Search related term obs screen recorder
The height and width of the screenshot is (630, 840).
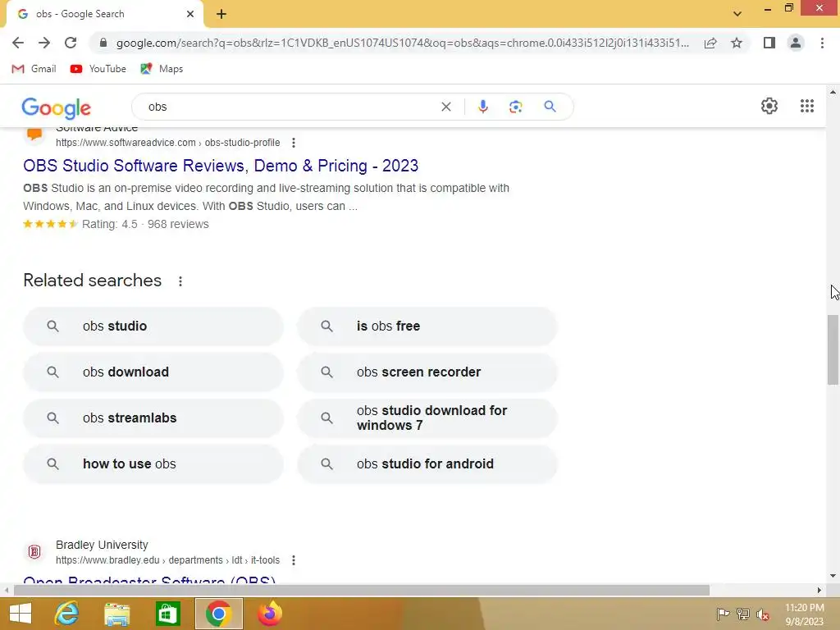[x=427, y=372]
